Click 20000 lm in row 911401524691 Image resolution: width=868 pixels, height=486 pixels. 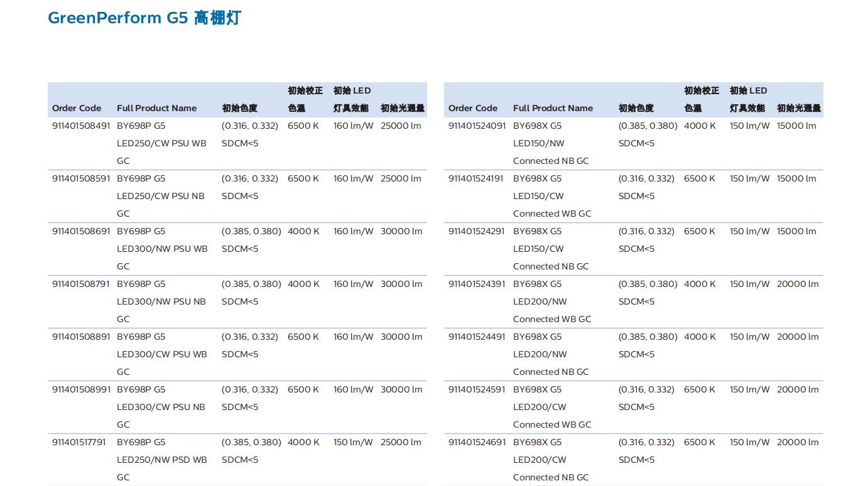[x=798, y=442]
